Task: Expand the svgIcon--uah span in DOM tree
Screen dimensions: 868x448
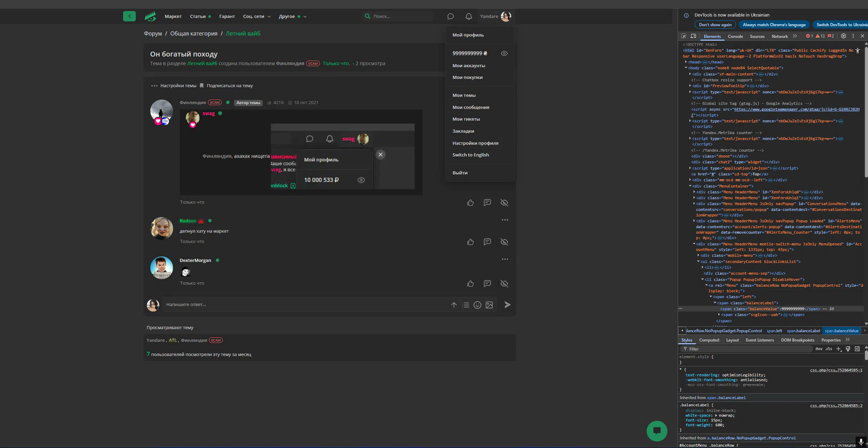Action: pyautogui.click(x=719, y=315)
